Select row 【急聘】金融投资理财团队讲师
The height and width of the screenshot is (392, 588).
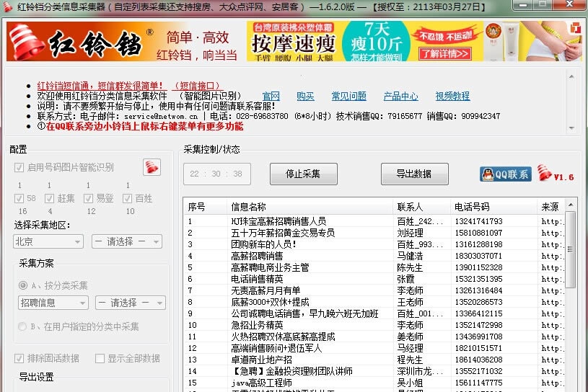pos(374,371)
